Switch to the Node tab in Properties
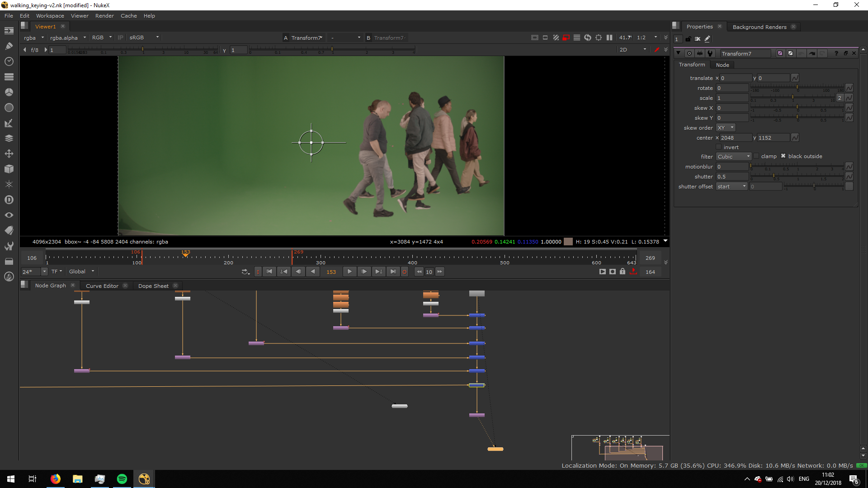This screenshot has width=868, height=488. [722, 65]
